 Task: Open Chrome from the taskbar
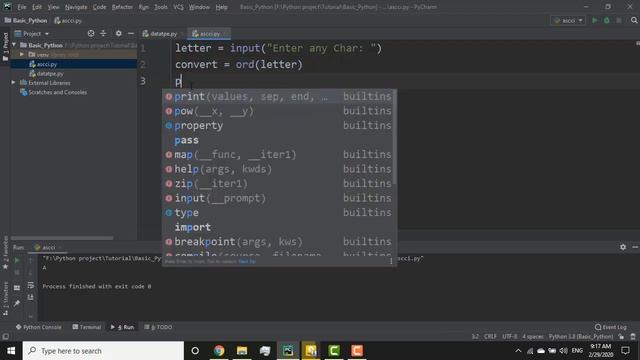(x=219, y=351)
